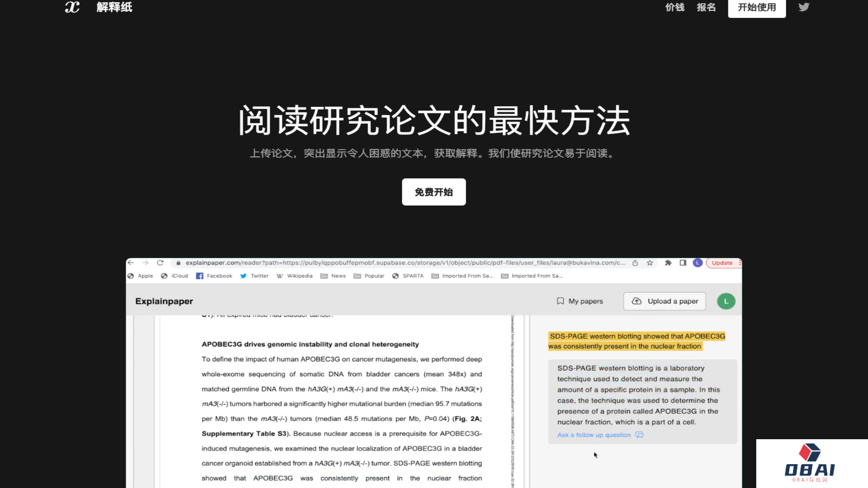Open the purple L browser profile icon
Image resolution: width=868 pixels, height=488 pixels.
tap(698, 262)
